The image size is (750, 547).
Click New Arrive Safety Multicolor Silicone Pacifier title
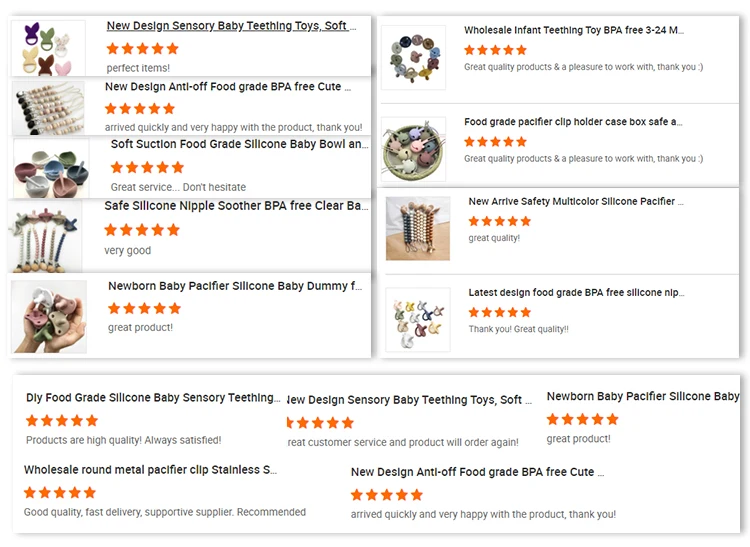[576, 201]
